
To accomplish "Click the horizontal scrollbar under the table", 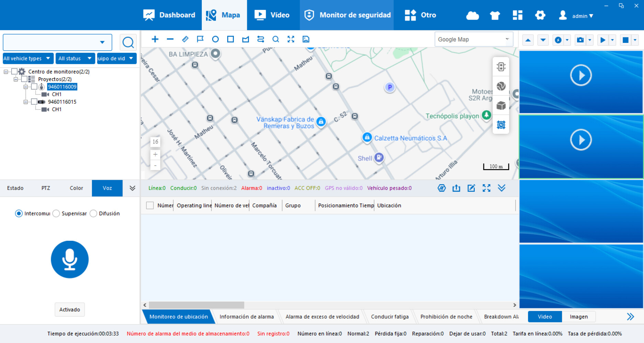I will tap(196, 305).
